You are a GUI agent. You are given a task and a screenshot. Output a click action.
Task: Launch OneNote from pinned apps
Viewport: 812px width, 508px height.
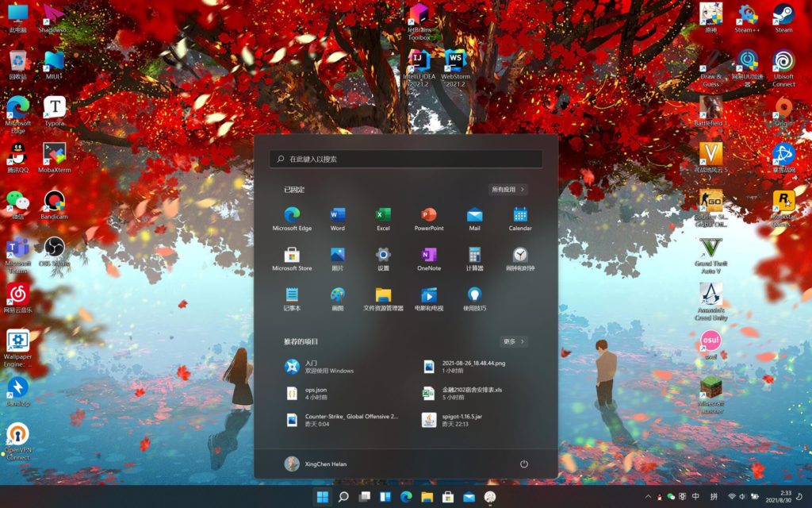[428, 256]
